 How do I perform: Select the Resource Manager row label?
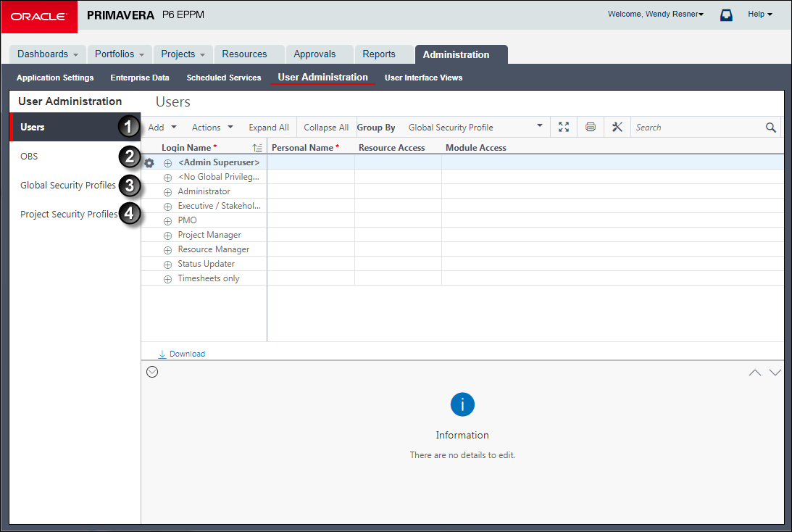214,249
